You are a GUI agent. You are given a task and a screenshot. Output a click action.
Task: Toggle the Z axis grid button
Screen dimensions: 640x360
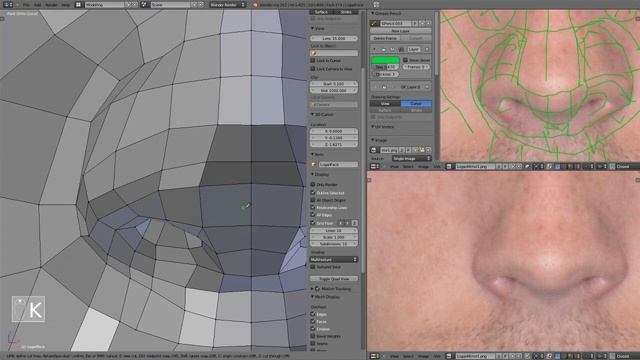tap(354, 223)
